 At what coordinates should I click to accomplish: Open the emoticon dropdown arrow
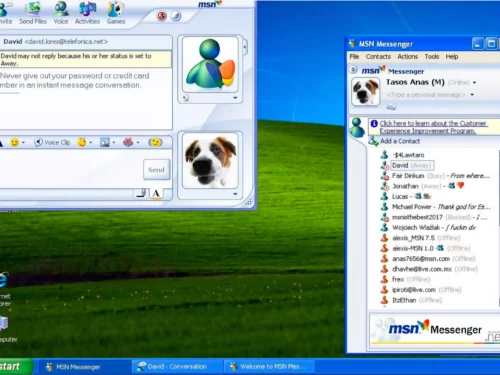coord(23,143)
